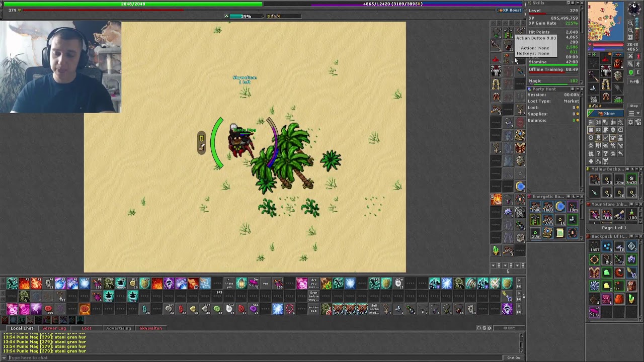Click the center-map icon below the zoom buttons
Image resolution: width=644 pixels, height=362 pixels.
630,38
